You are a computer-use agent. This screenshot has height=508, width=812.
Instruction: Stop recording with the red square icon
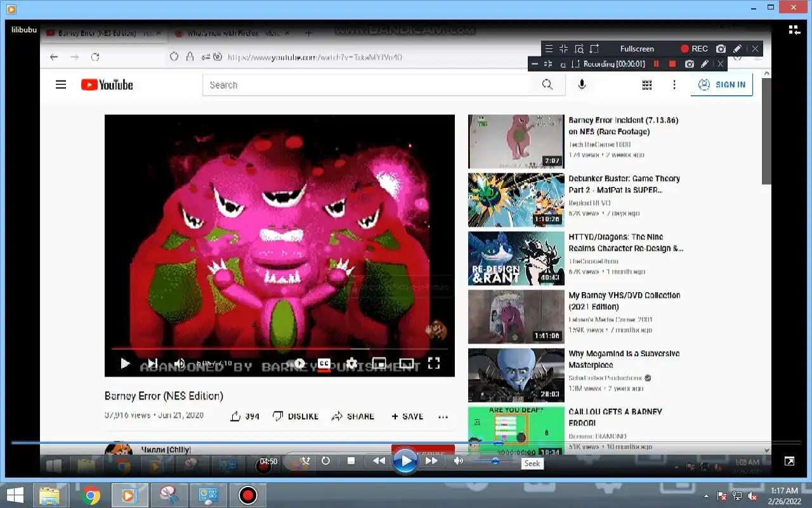click(x=672, y=64)
